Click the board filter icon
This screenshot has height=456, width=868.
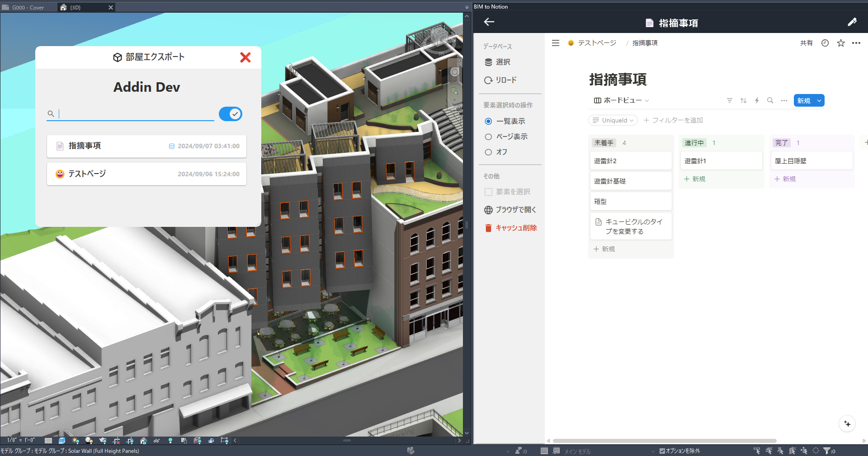[730, 100]
